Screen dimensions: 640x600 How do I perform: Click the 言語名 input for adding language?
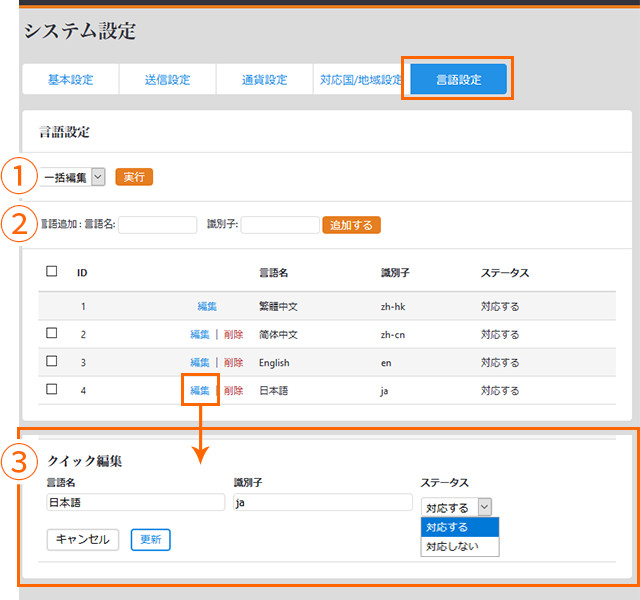[158, 225]
